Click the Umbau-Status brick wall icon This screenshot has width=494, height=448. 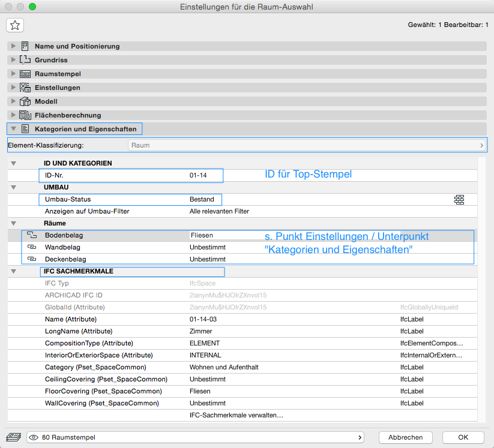click(459, 200)
